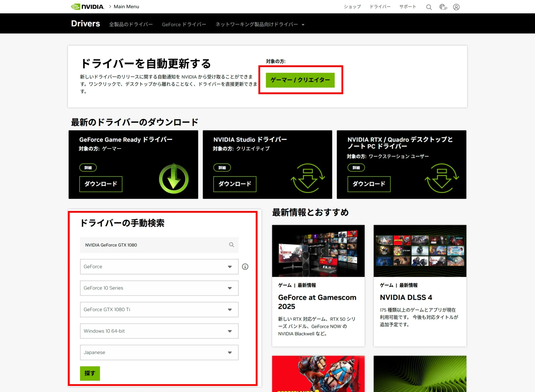Click the GeForce at Gamescom 2025 title

[x=317, y=302]
